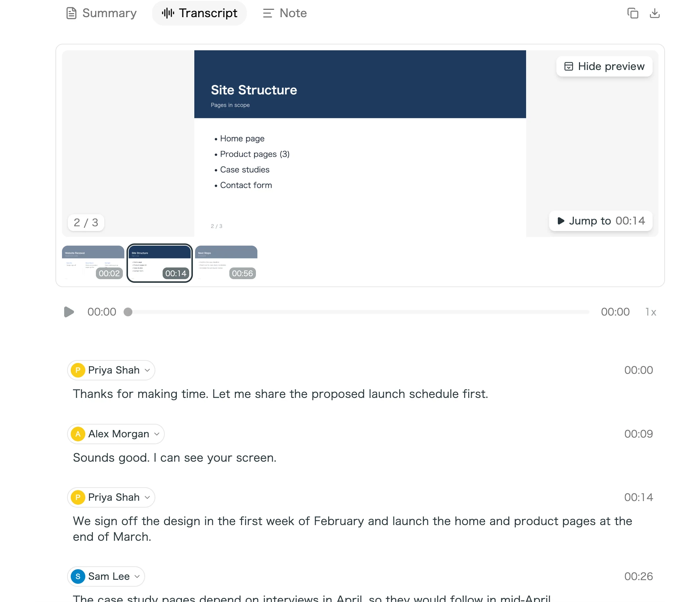Open speaker dropdown for Priya Shah at 00:00
The image size is (700, 602).
(111, 370)
